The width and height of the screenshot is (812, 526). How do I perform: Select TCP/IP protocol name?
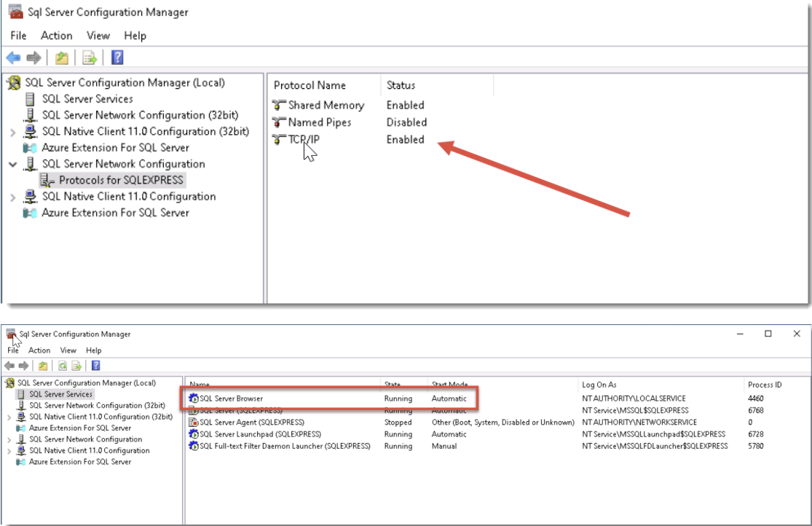pos(304,139)
